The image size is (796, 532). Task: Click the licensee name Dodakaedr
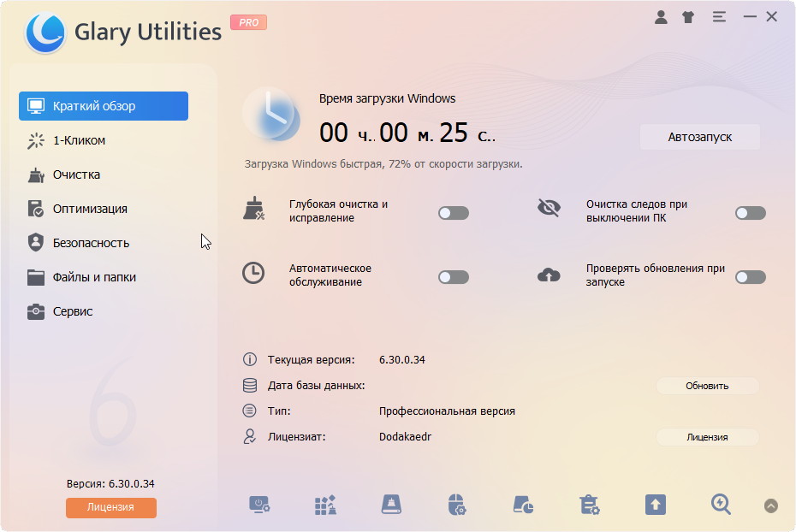click(405, 437)
